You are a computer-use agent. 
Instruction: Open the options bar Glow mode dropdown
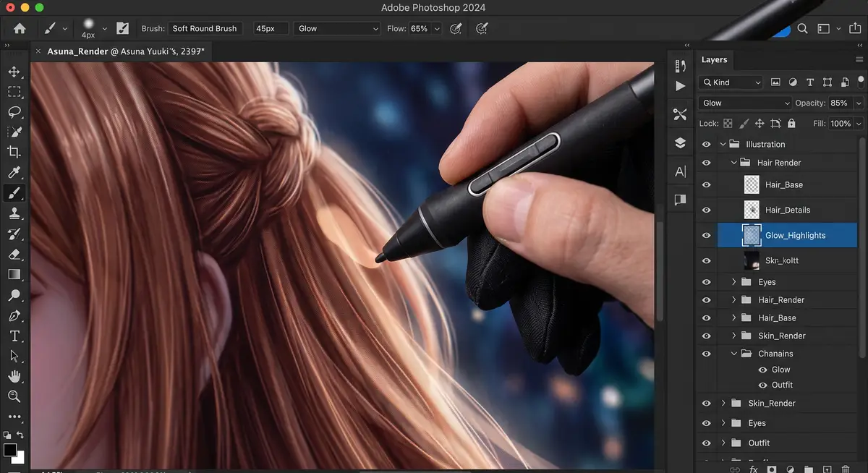pos(337,29)
